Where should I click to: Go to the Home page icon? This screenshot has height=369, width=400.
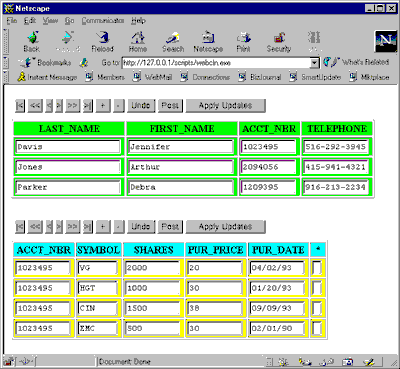pyautogui.click(x=138, y=41)
